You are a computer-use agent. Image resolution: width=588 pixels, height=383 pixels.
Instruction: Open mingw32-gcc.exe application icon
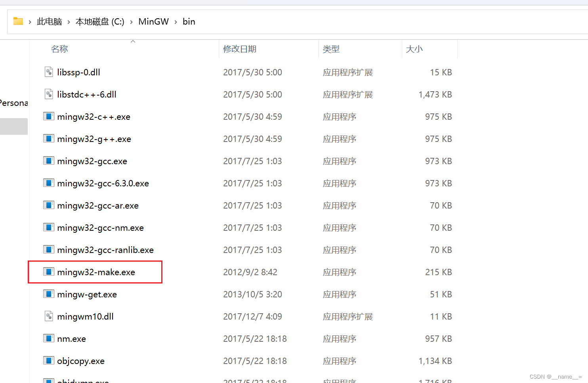click(x=48, y=161)
